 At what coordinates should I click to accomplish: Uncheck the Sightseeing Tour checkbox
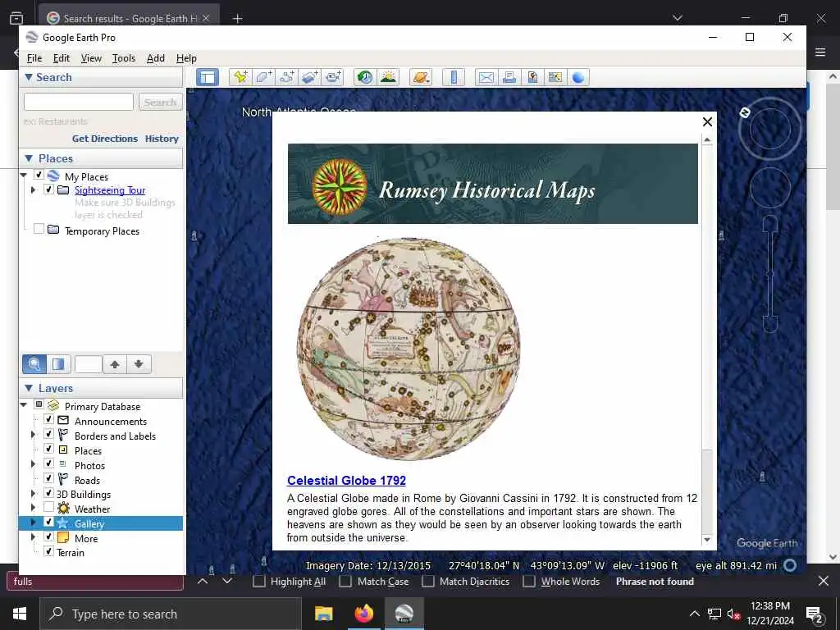[x=48, y=189]
